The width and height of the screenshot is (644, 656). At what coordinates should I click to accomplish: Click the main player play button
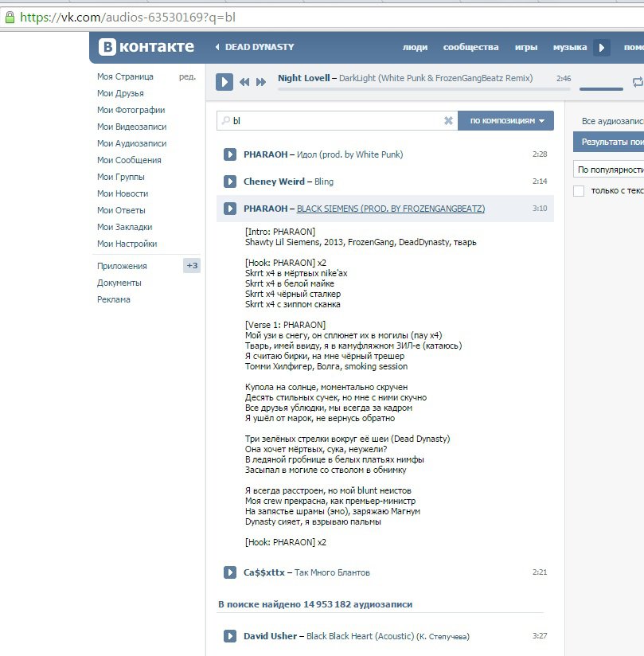click(224, 81)
